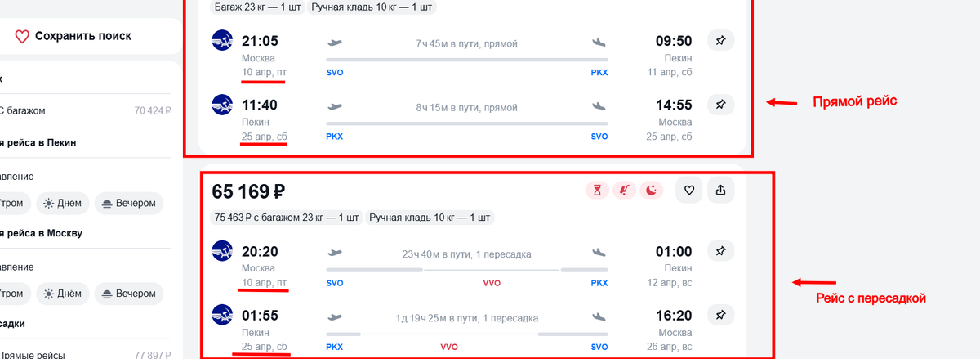Add the 65 169 ₽ ticket to favorites
Viewport: 980px width, 359px height.
[689, 191]
